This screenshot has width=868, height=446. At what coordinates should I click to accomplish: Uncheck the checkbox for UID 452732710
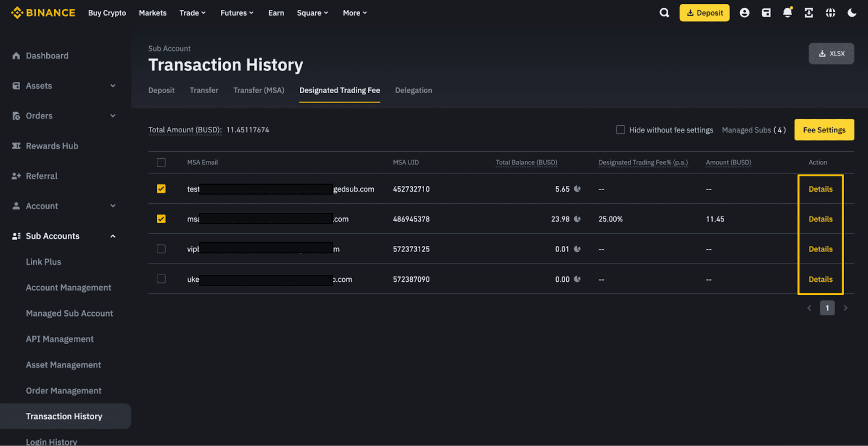[x=161, y=189]
